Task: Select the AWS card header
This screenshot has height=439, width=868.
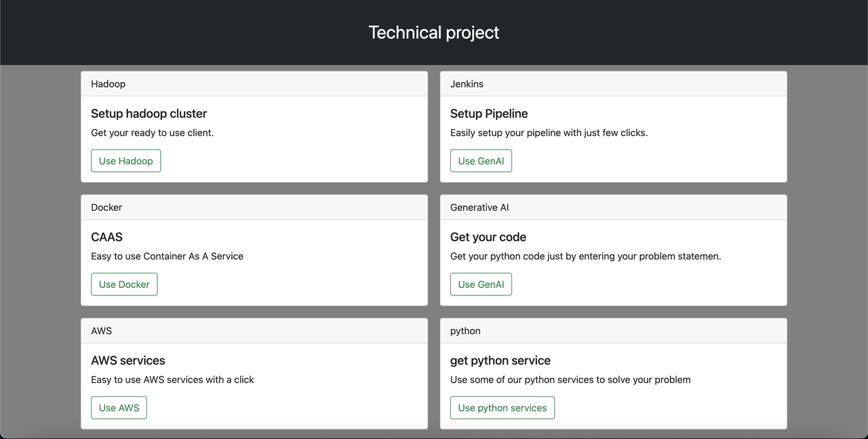Action: point(254,331)
